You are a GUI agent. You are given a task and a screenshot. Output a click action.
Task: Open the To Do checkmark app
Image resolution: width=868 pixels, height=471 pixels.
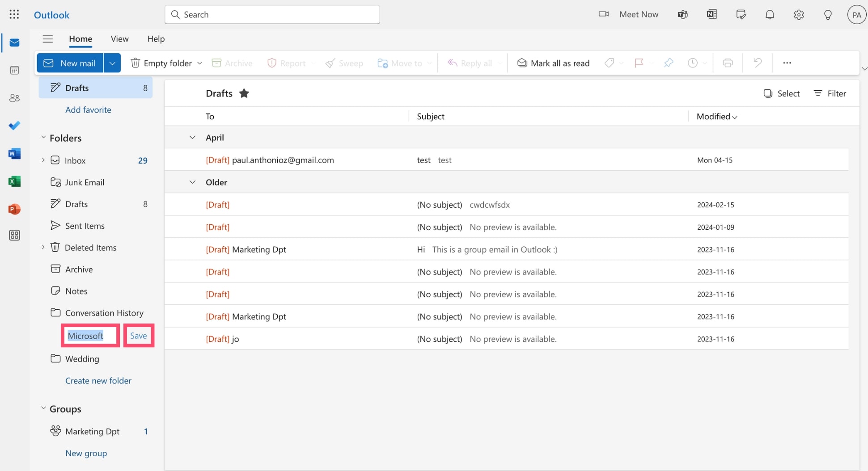pyautogui.click(x=14, y=126)
